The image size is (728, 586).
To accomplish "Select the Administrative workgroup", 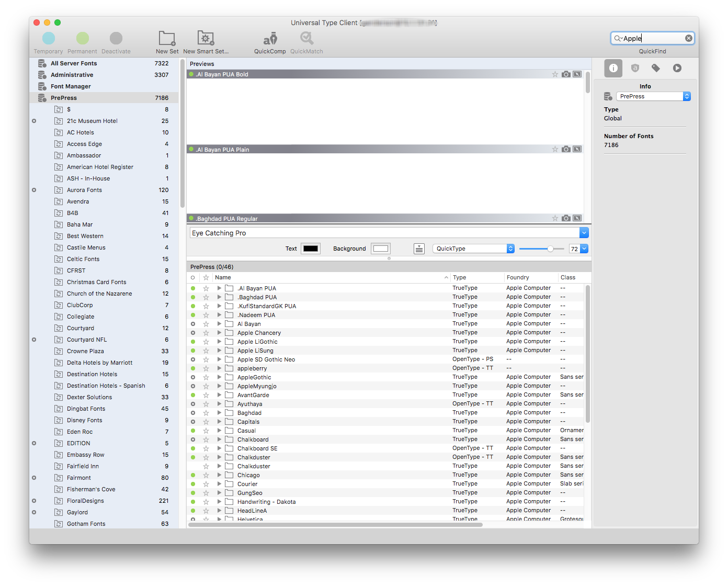I will [x=104, y=75].
